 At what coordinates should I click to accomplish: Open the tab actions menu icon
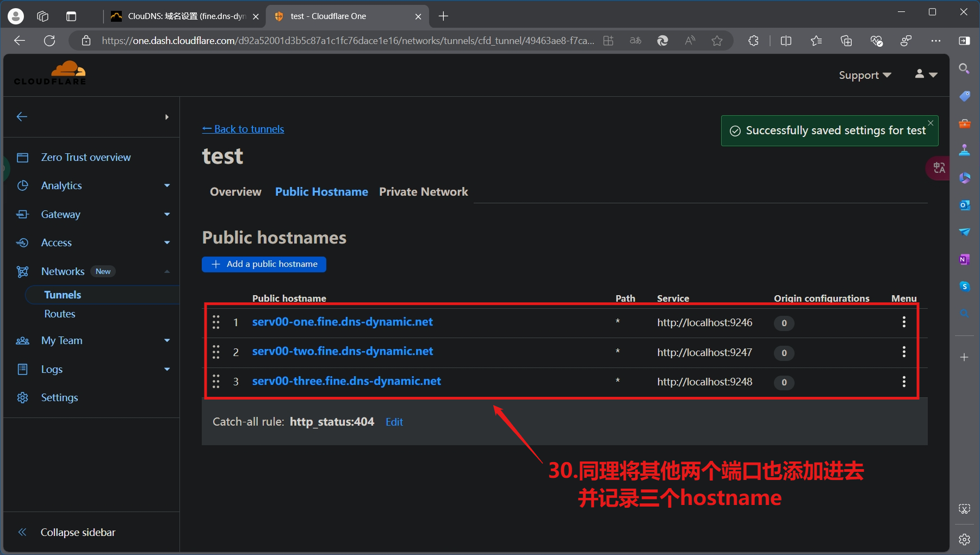tap(71, 16)
